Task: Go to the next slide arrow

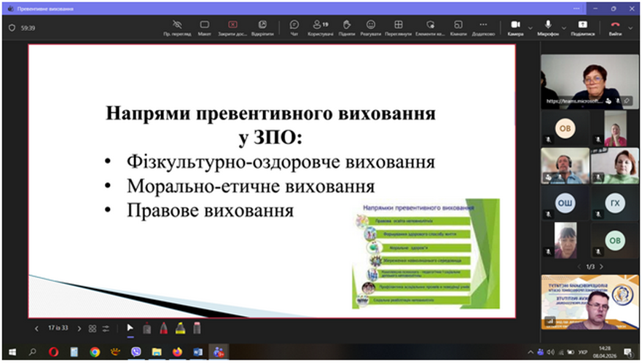Action: 78,328
